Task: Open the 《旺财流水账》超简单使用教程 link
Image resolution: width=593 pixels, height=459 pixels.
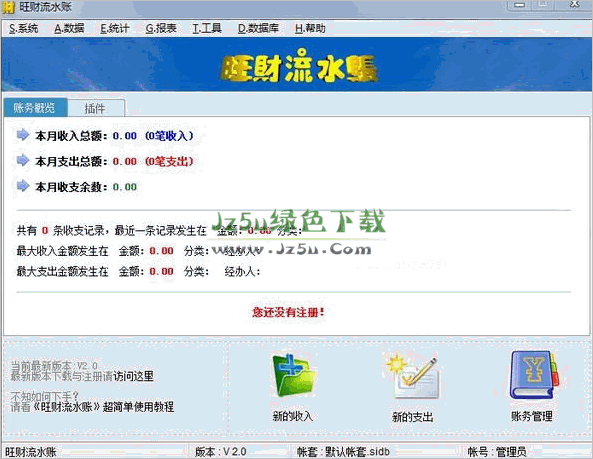Action: tap(102, 407)
